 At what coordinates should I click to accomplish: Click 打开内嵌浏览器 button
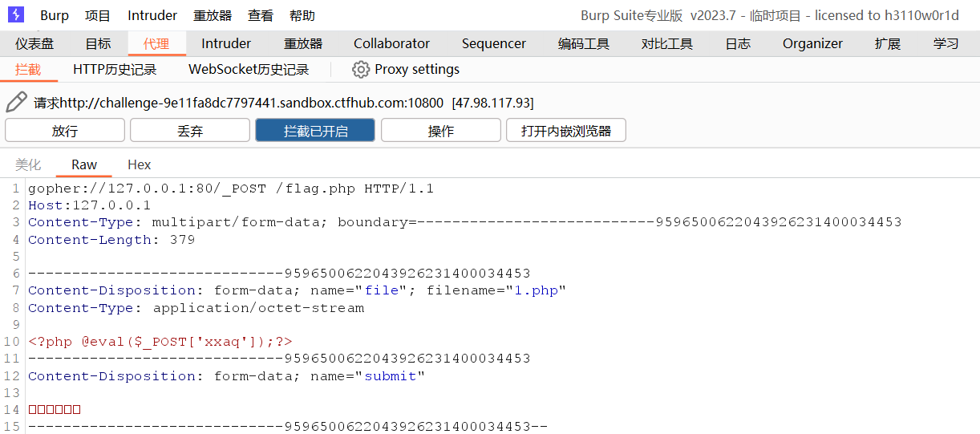(566, 131)
